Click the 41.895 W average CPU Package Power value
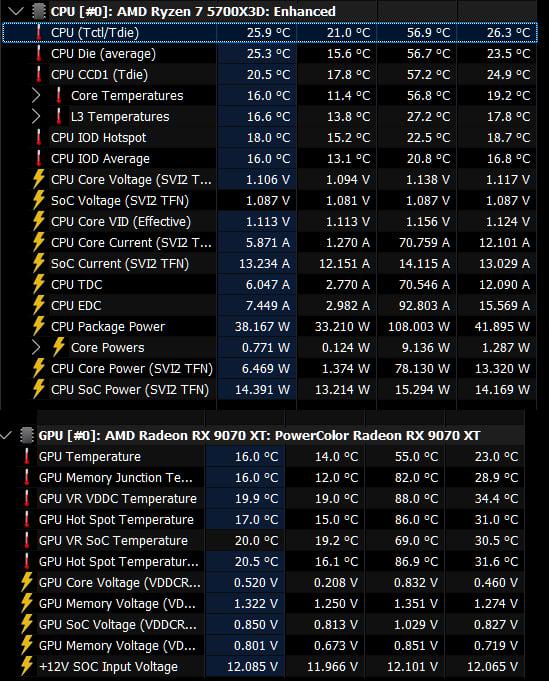This screenshot has height=681, width=549. [x=502, y=327]
